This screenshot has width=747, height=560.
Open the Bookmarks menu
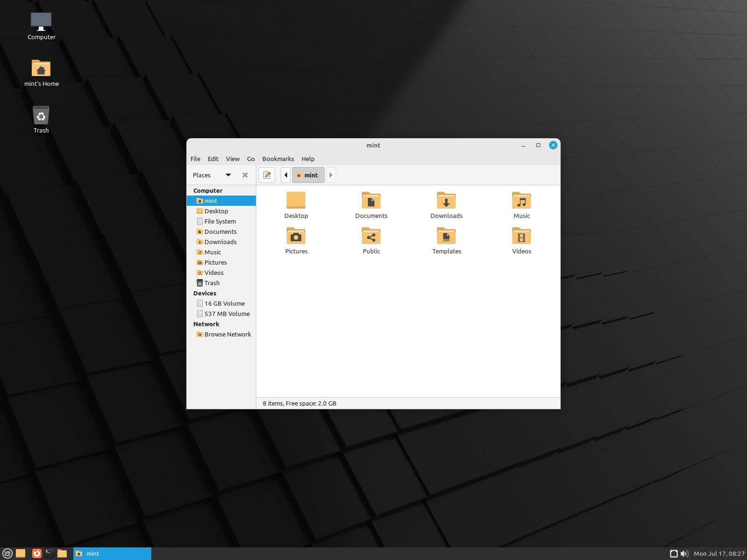point(278,159)
